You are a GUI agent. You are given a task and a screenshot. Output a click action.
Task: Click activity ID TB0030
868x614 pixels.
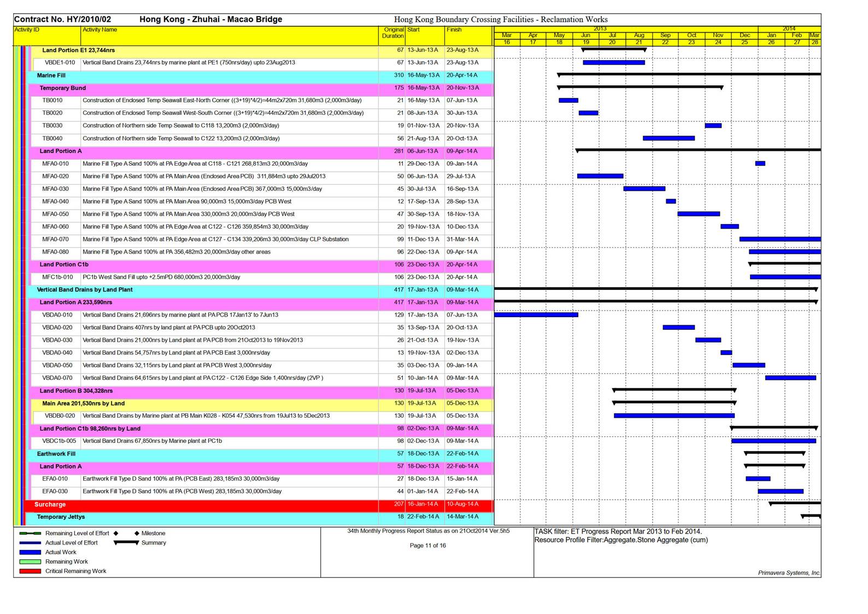click(x=52, y=126)
